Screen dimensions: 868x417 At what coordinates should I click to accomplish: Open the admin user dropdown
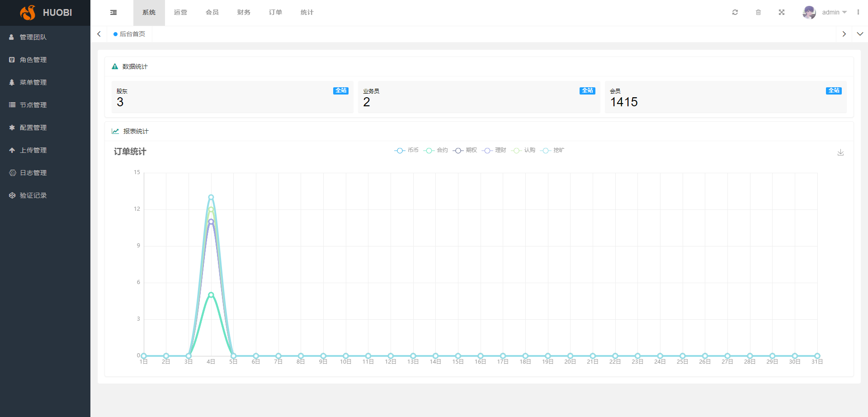point(834,12)
